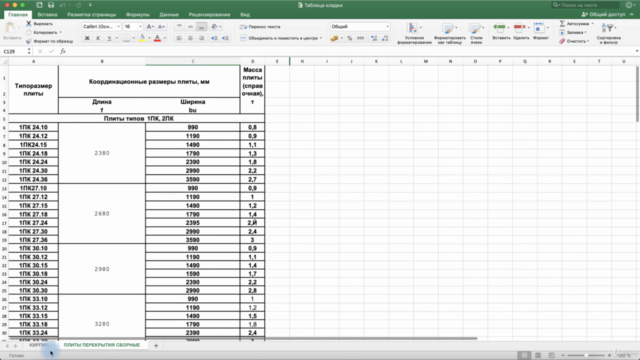Click Merge and center (Объединить и поместить в центре)
Viewport: 640px width, 360px height.
pos(281,38)
